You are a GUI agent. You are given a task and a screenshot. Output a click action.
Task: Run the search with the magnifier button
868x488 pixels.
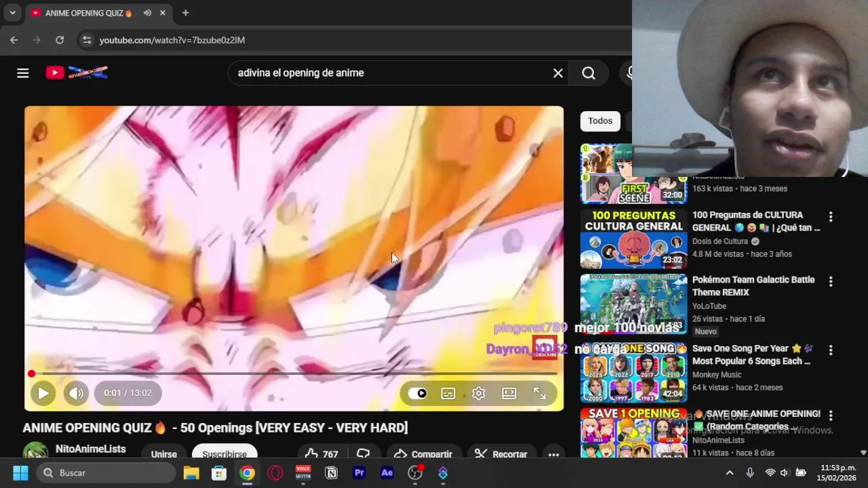589,73
